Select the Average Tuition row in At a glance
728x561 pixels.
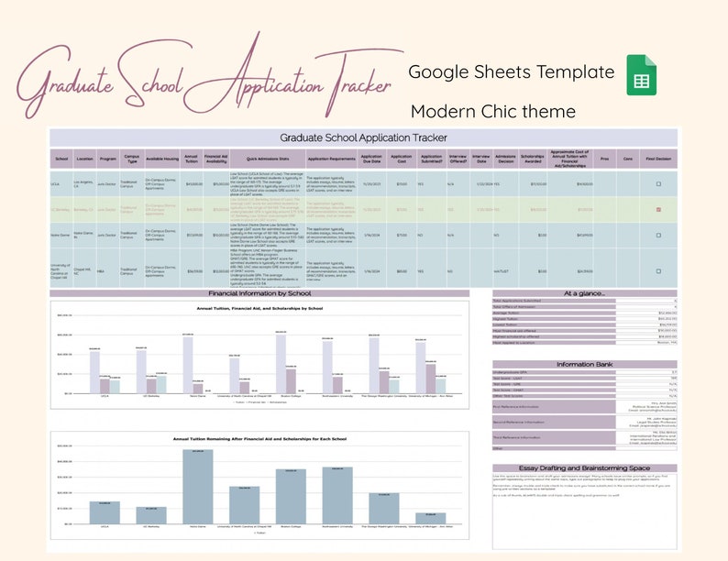tap(585, 313)
